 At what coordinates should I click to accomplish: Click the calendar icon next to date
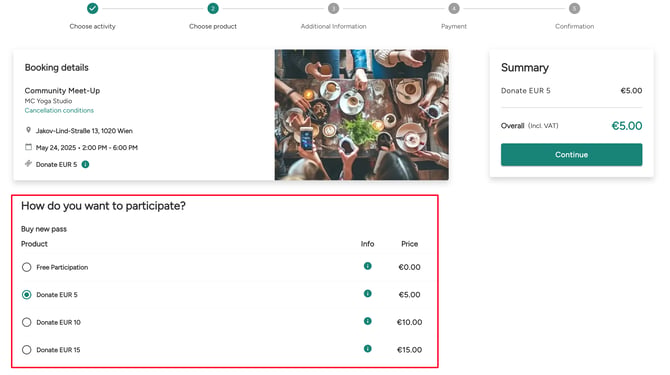tap(28, 147)
